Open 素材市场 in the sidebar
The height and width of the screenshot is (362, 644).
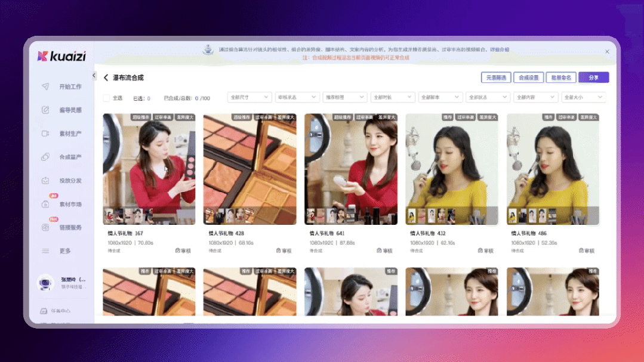click(70, 204)
